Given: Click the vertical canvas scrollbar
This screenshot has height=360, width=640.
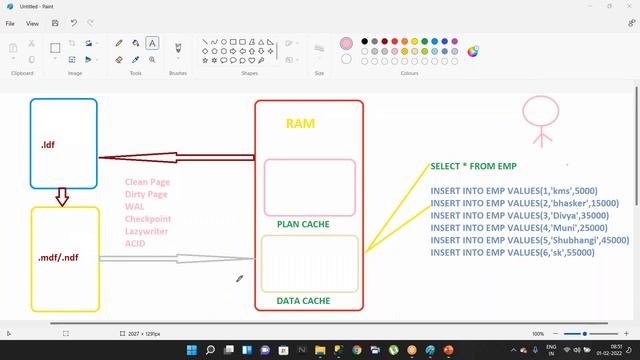Looking at the screenshot, I should pyautogui.click(x=636, y=147).
